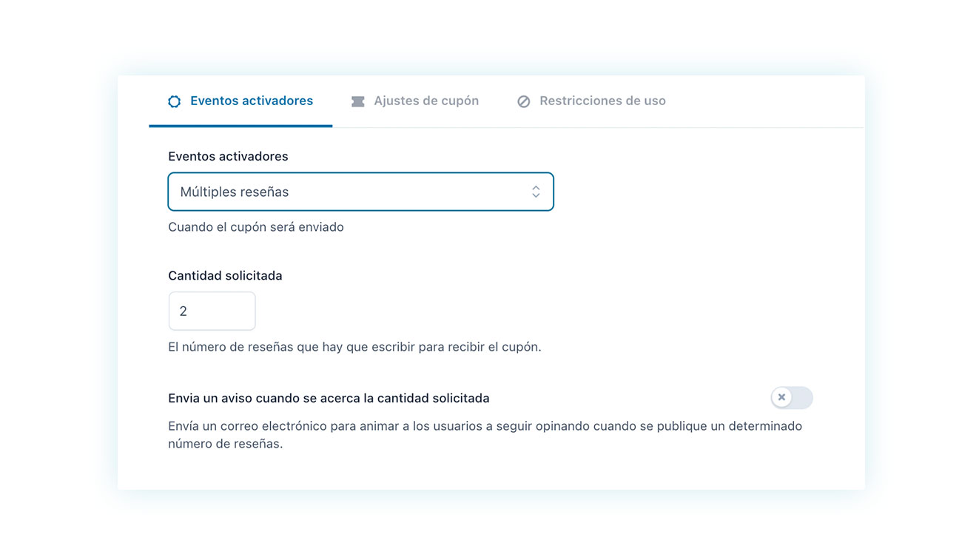962x560 pixels.
Task: Open the Múltiples reseñas dropdown
Action: click(360, 192)
